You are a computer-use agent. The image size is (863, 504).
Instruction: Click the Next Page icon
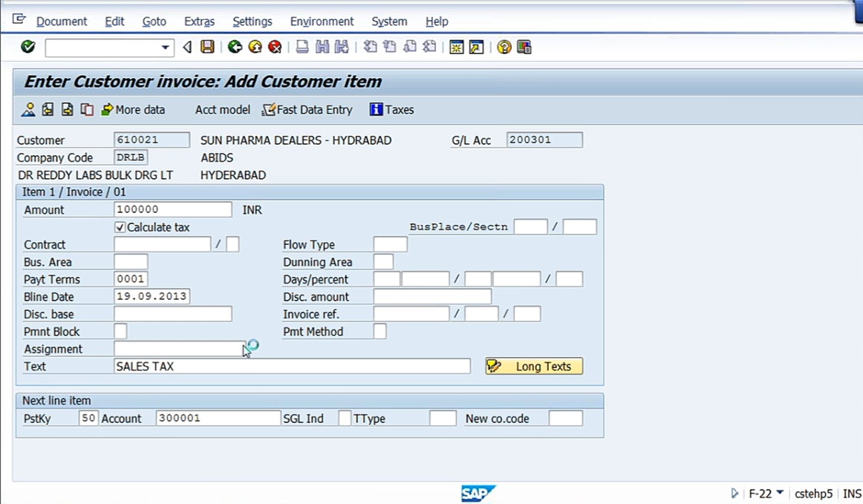point(410,48)
